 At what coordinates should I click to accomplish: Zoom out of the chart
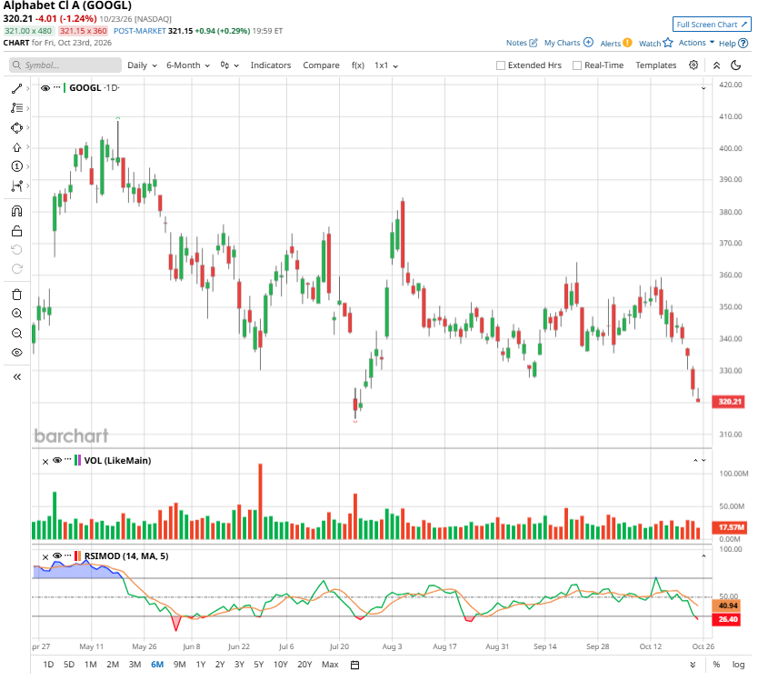coord(17,334)
